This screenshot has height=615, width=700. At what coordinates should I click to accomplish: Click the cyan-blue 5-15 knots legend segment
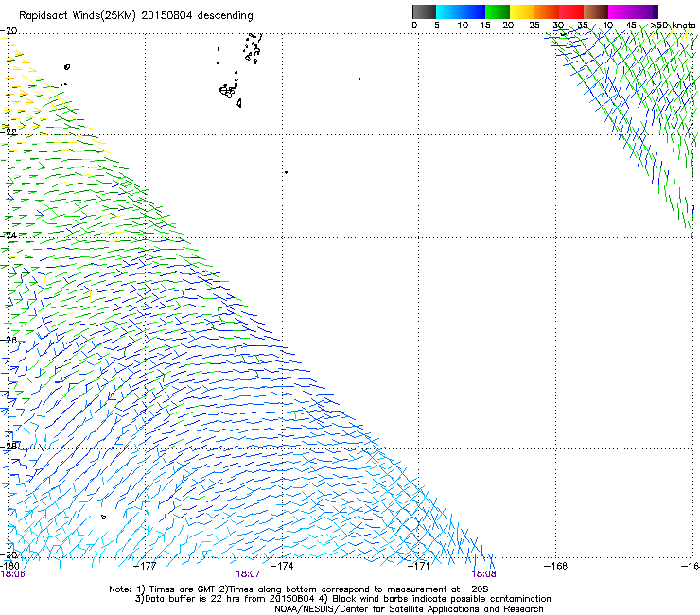point(461,11)
